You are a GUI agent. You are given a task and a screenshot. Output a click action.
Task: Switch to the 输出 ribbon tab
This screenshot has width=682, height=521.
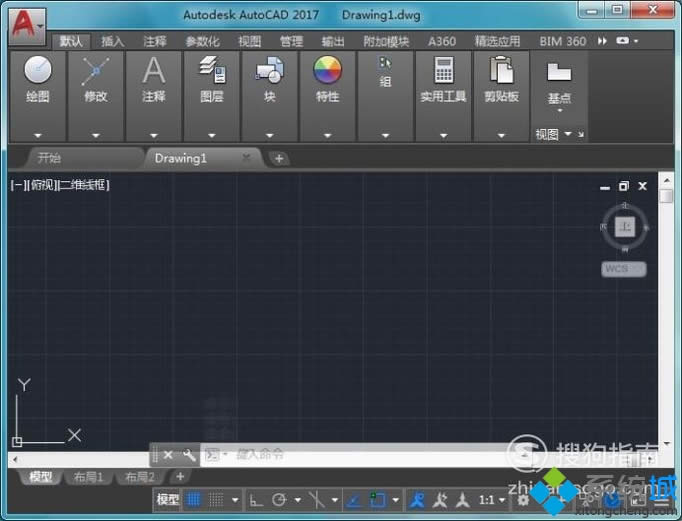click(x=333, y=41)
